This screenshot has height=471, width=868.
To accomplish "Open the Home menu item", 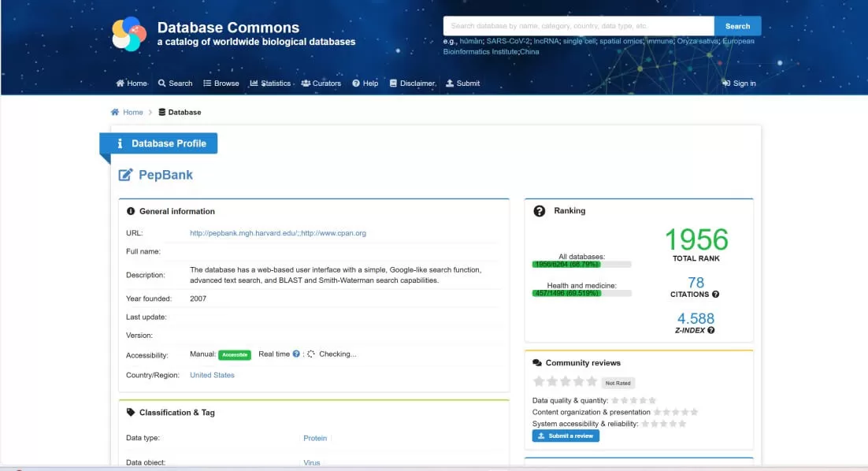I will (x=132, y=83).
